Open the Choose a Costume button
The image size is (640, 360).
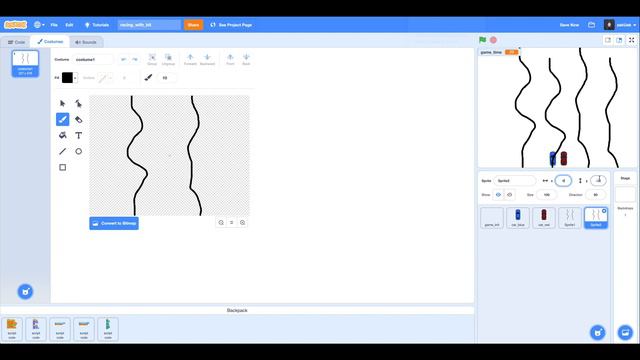click(25, 291)
